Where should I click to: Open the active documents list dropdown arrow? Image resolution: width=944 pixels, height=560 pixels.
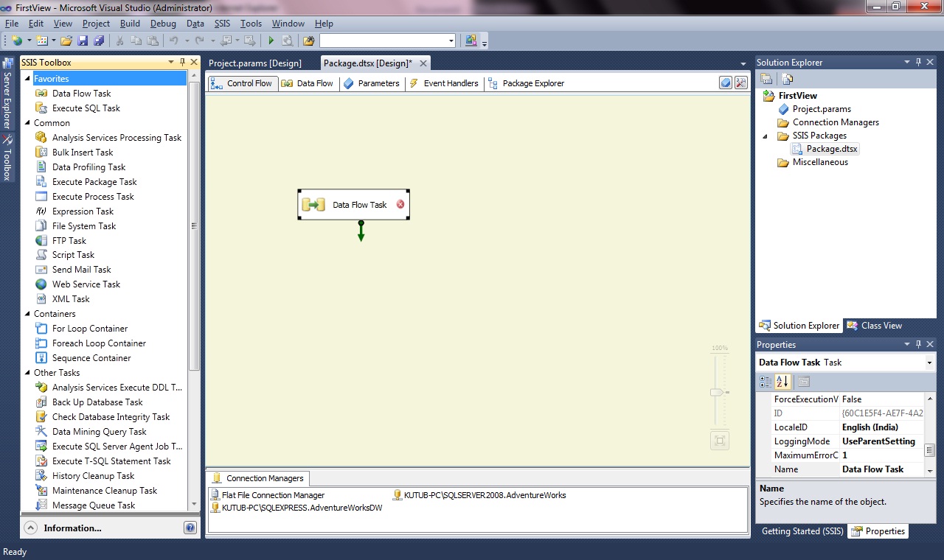click(x=743, y=64)
